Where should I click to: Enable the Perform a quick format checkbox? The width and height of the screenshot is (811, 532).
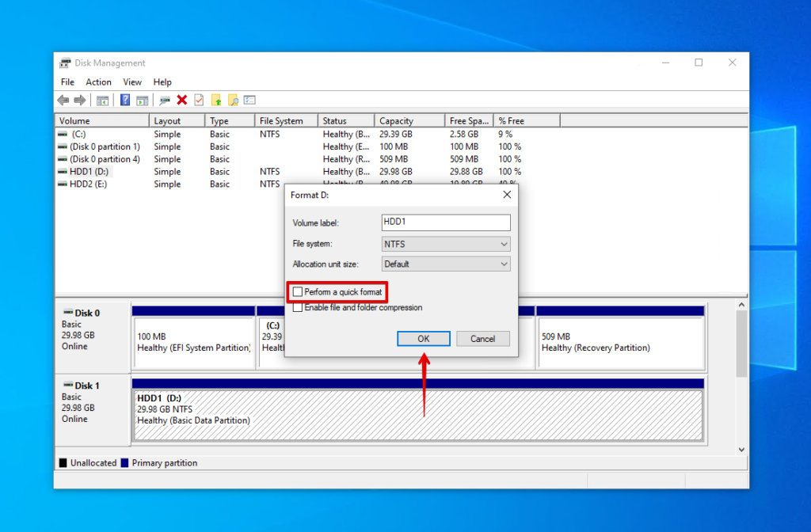pyautogui.click(x=296, y=291)
